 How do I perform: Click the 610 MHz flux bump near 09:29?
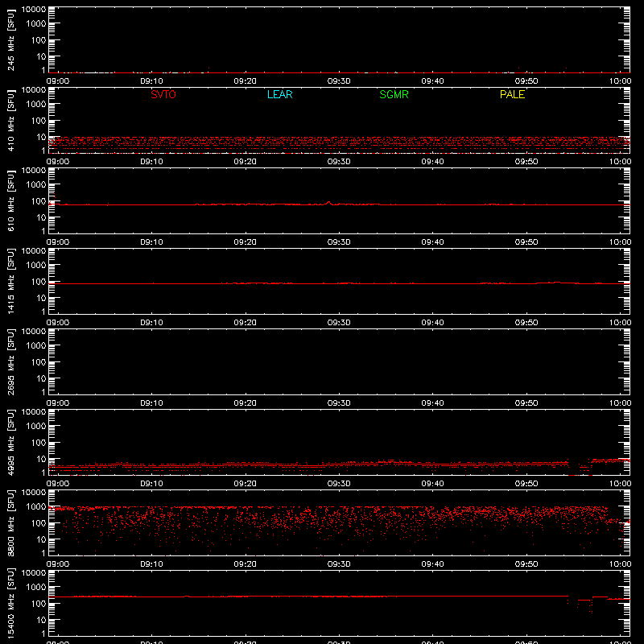pos(328,203)
